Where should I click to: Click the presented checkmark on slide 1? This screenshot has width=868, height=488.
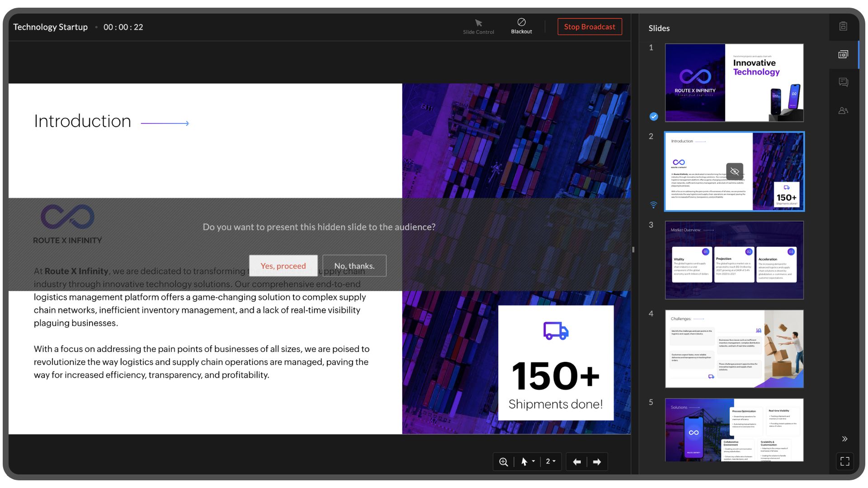654,117
